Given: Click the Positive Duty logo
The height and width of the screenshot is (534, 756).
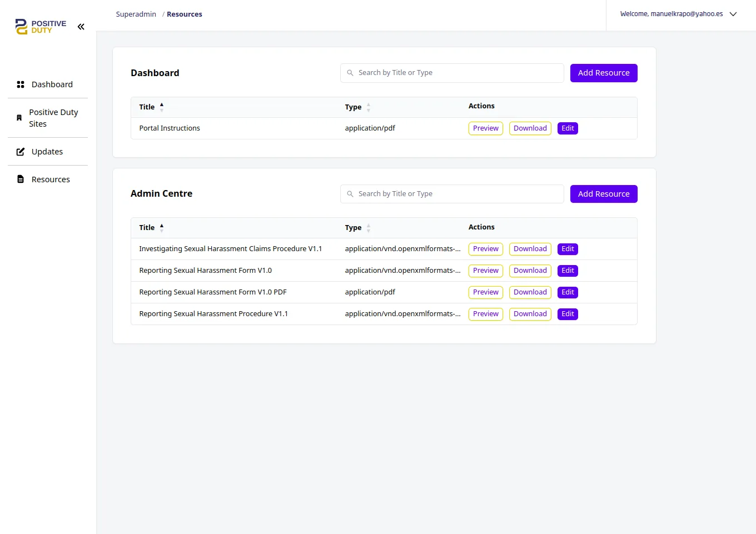Looking at the screenshot, I should [39, 26].
